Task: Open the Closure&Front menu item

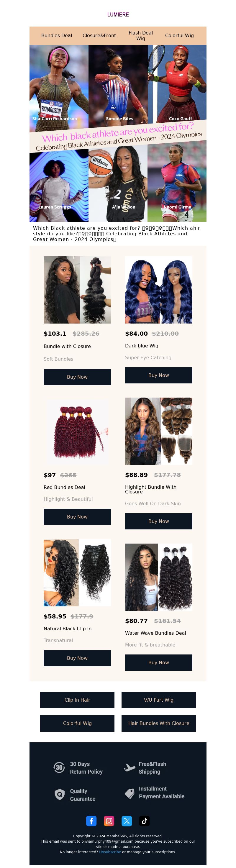Action: point(99,35)
